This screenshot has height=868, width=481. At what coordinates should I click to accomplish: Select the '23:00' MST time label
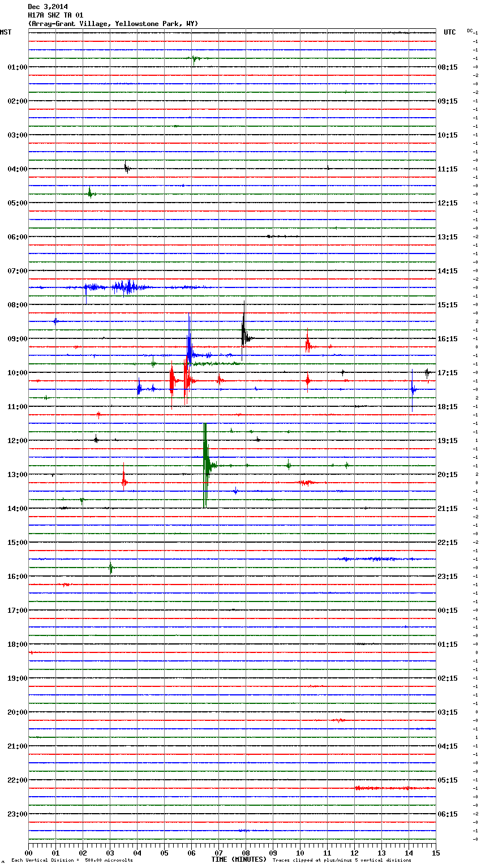tap(18, 814)
